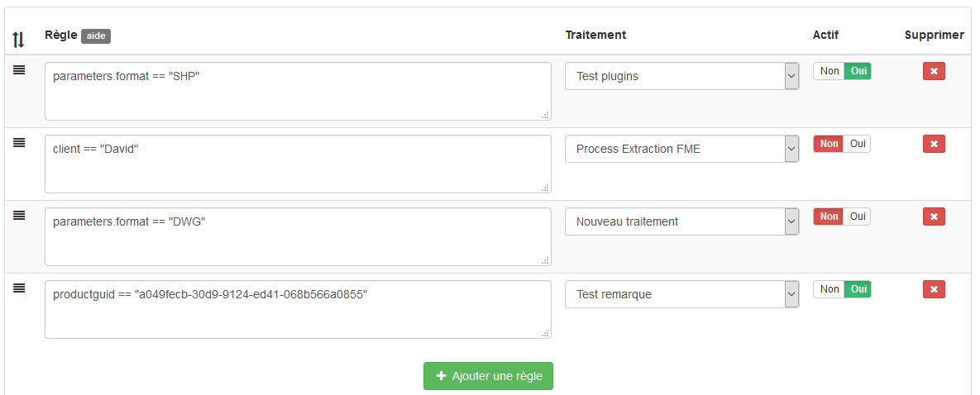Delete the SHP format rule
980x395 pixels.
(934, 72)
